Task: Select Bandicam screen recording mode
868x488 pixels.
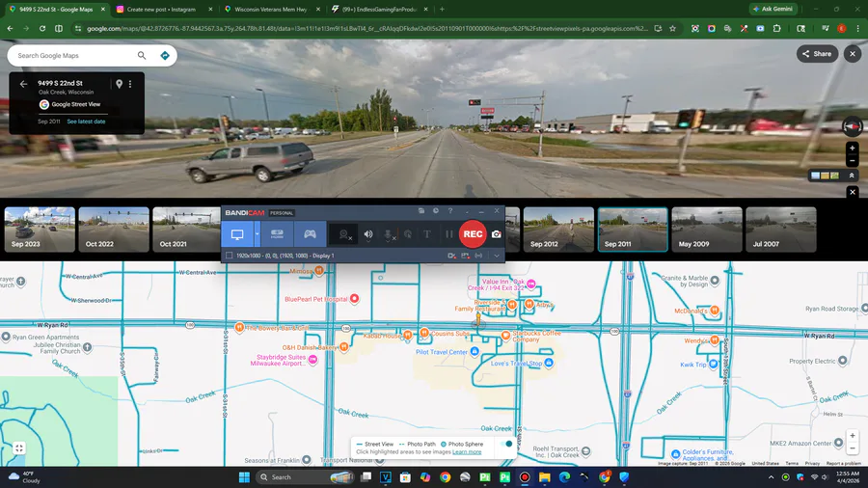Action: point(237,234)
